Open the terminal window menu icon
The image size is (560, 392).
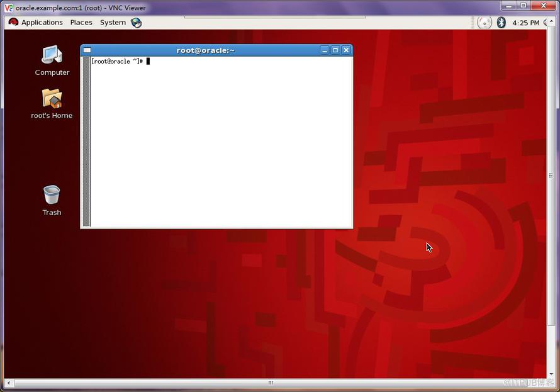[87, 50]
